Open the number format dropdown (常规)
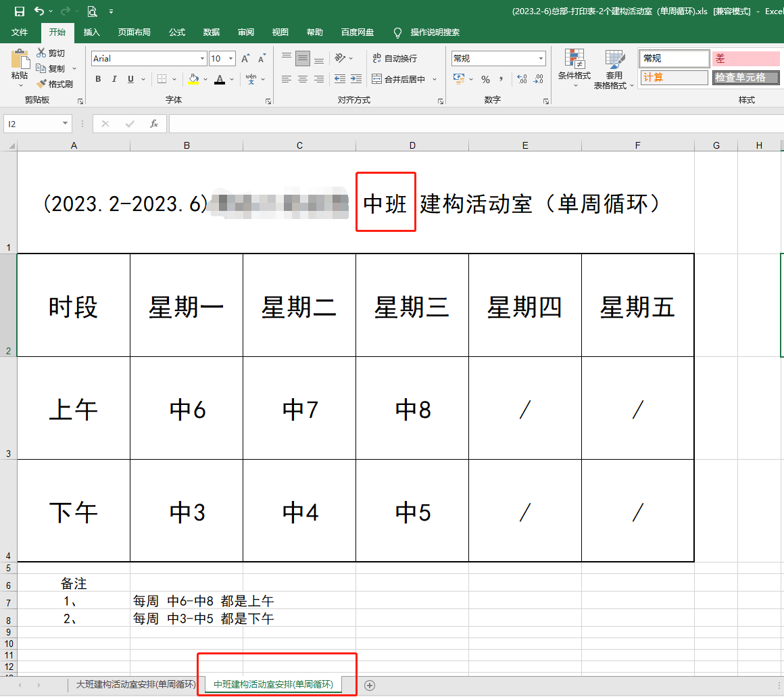 click(x=541, y=59)
